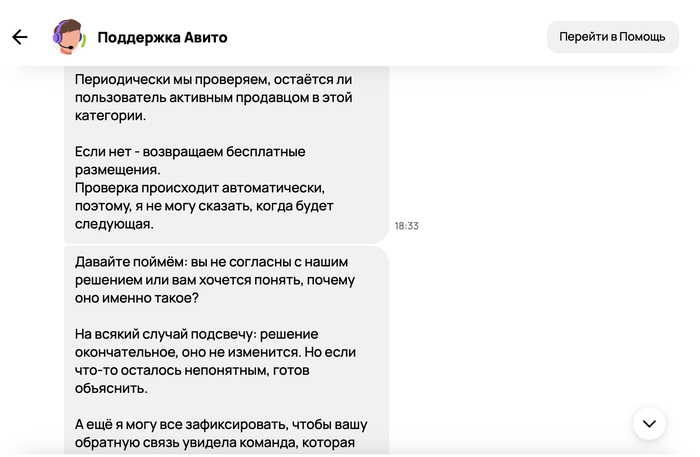Open the "Поддержка Авито" chat title
Image resolution: width=700 pixels, height=457 pixels.
pos(162,37)
